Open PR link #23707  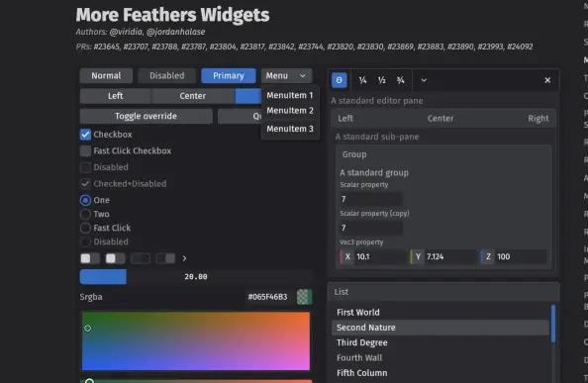(x=136, y=47)
